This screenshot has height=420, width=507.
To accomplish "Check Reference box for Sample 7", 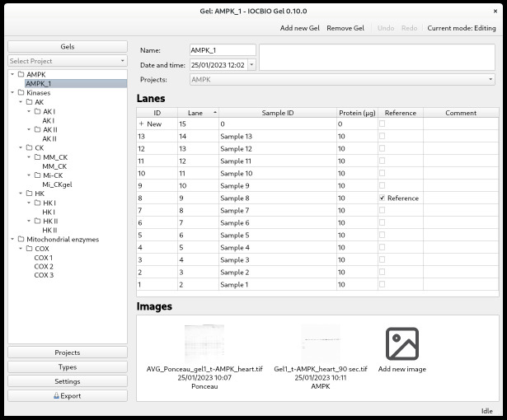I will click(383, 210).
